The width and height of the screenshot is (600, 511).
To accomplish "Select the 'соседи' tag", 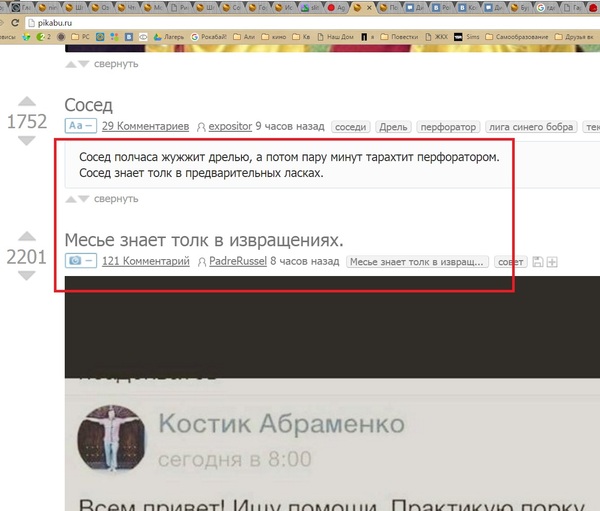I will [x=351, y=127].
